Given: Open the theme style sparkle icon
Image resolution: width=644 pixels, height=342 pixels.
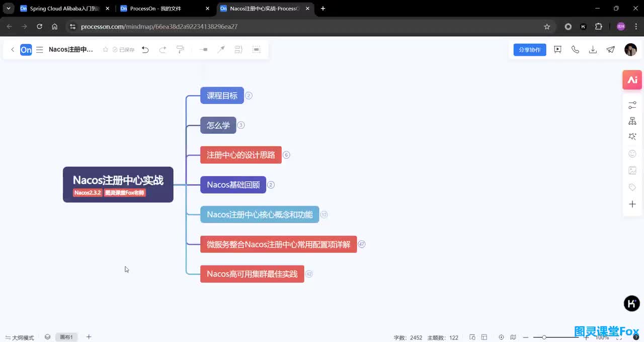Looking at the screenshot, I should coord(632,137).
